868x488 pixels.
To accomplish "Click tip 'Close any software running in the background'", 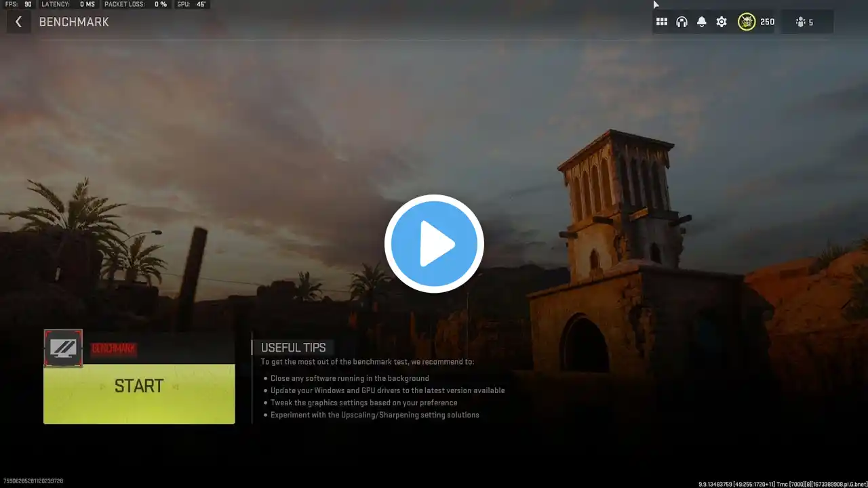I will click(x=349, y=378).
